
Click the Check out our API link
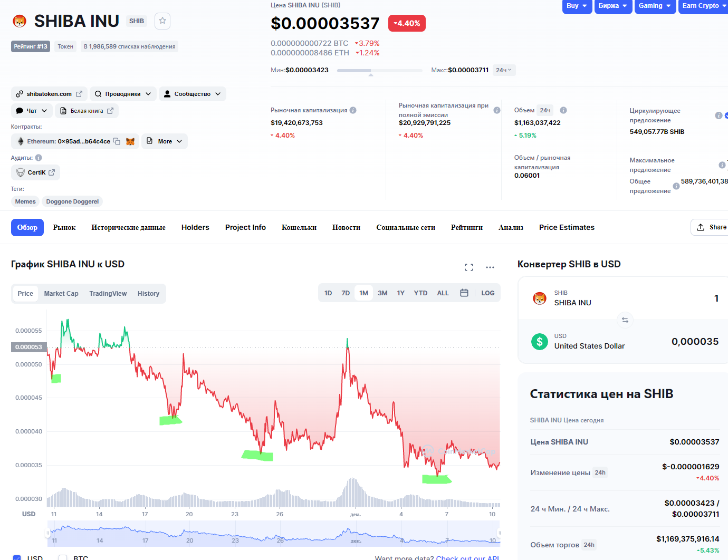(x=467, y=557)
